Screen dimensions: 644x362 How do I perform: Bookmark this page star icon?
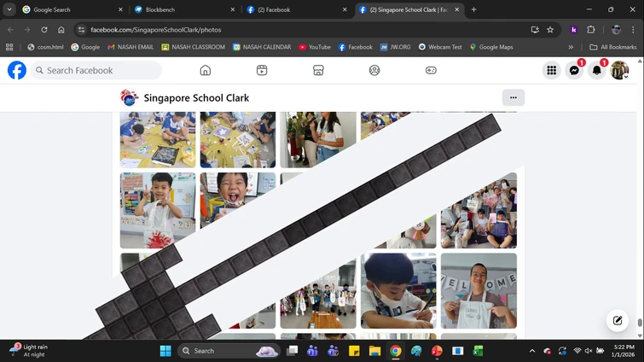click(x=550, y=30)
